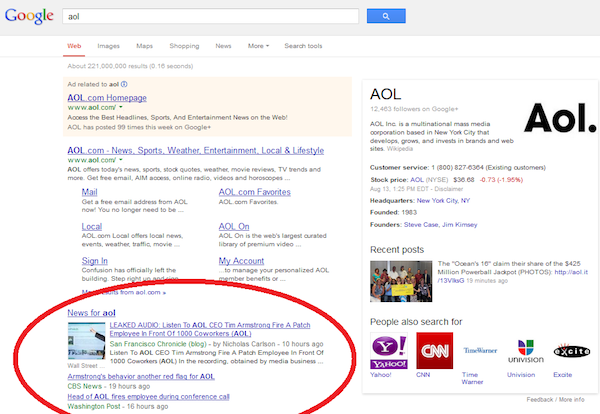Open the Mail sitelink
600x414 pixels.
[x=90, y=192]
